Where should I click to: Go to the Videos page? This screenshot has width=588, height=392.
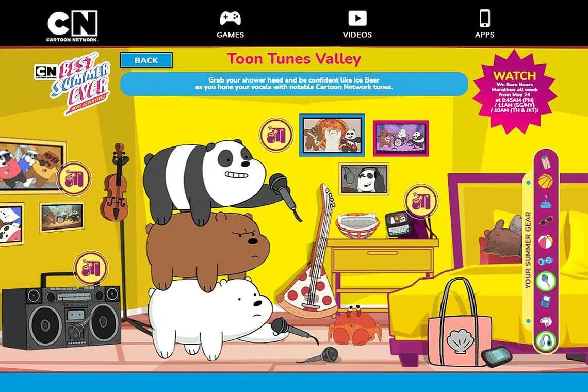[357, 25]
